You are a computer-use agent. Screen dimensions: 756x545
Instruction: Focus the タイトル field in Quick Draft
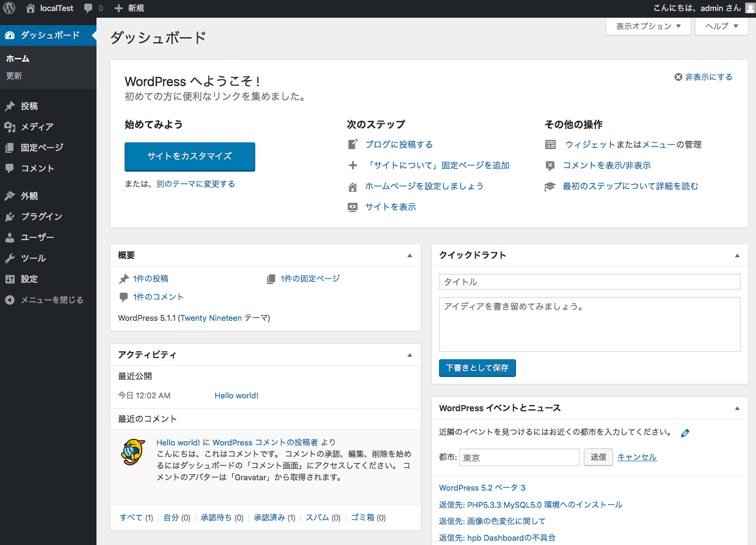[589, 282]
